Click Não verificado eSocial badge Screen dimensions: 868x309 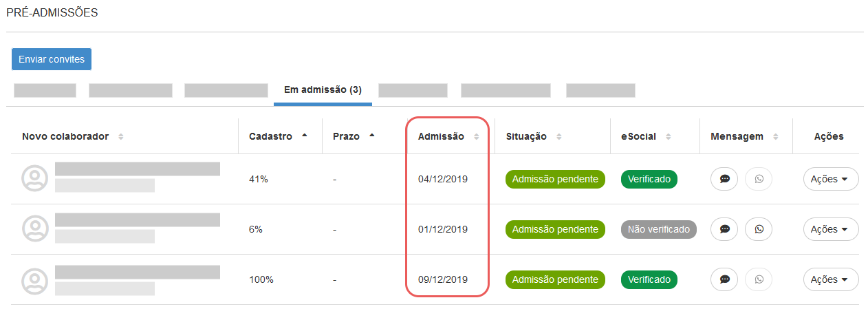tap(658, 229)
